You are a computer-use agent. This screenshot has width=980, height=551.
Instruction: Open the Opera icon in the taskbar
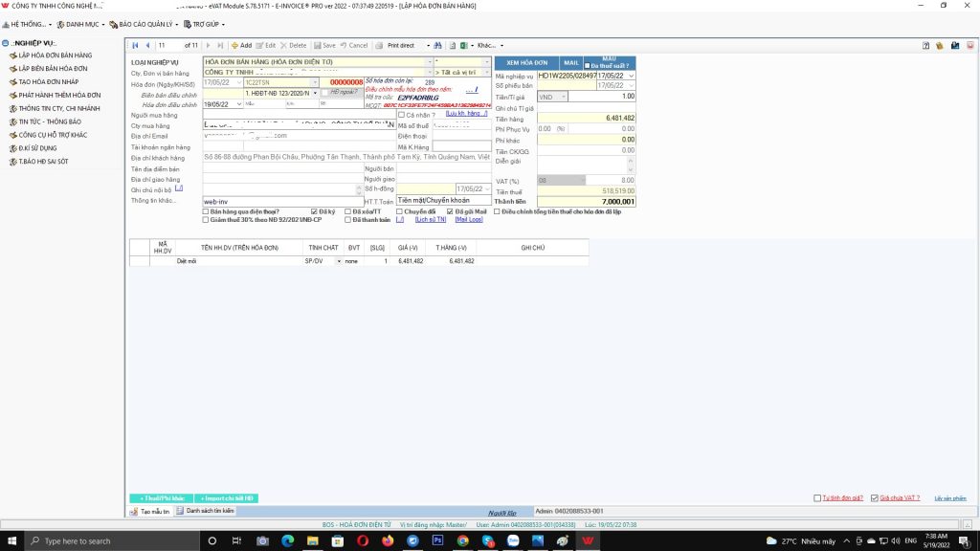point(363,540)
